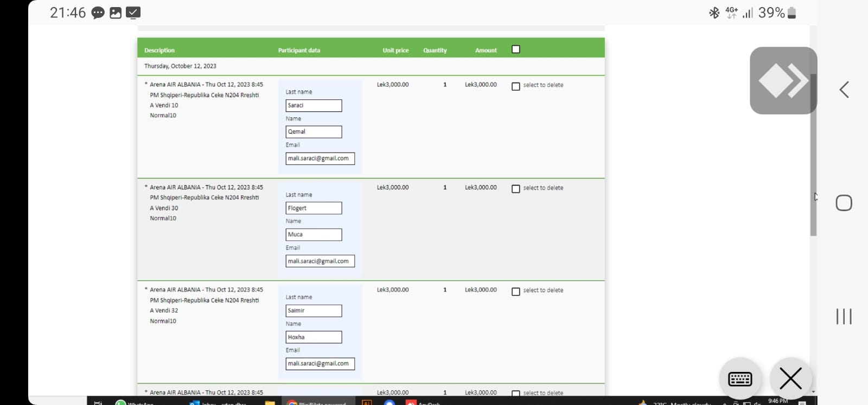
Task: Click quantity 1 in the Saimir row
Action: pos(445,290)
